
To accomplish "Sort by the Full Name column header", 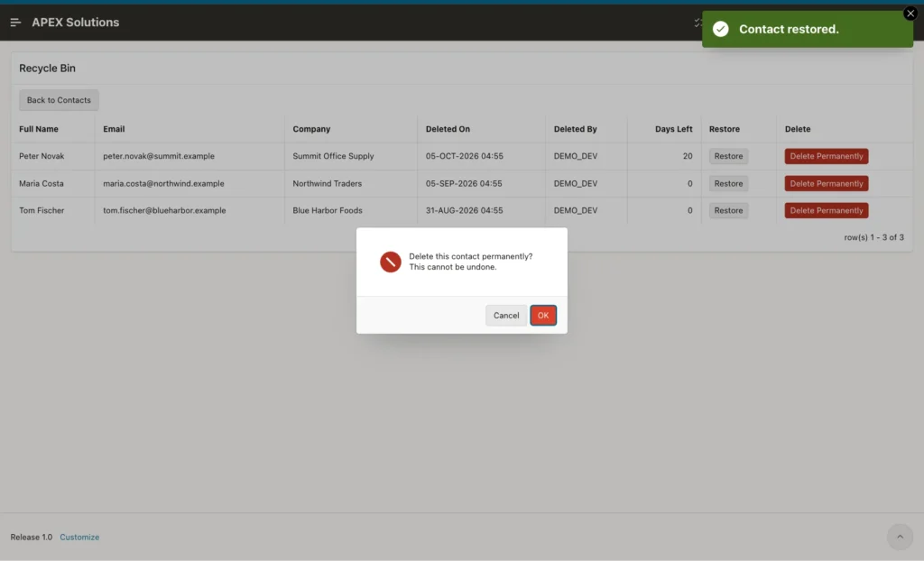I will click(x=38, y=129).
